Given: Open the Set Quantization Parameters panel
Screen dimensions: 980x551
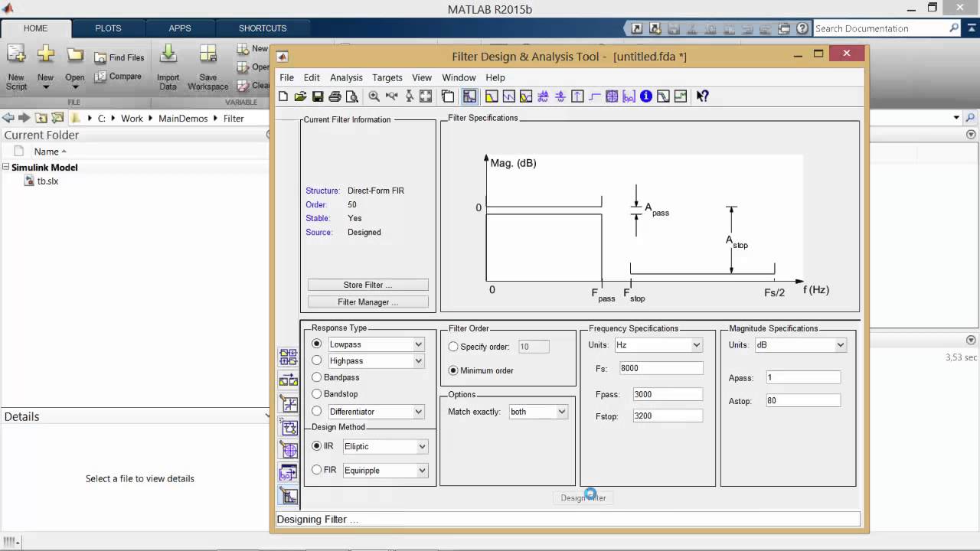Looking at the screenshot, I should coord(289,403).
